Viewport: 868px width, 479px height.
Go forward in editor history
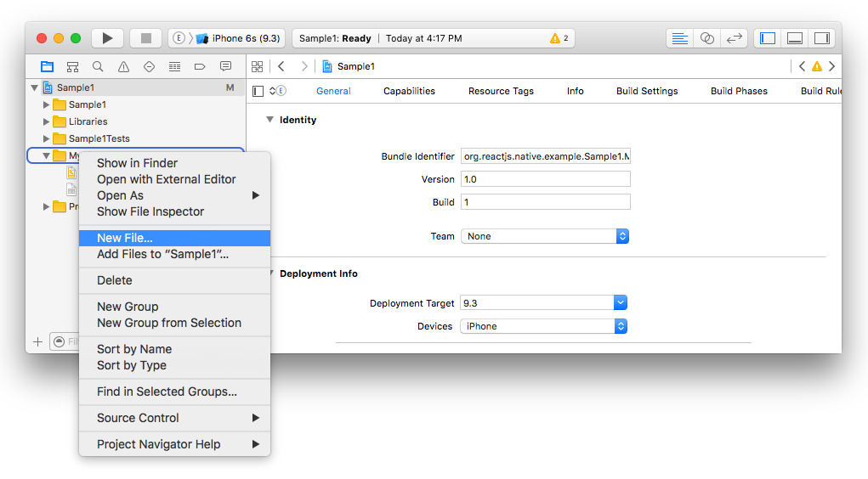coord(304,66)
